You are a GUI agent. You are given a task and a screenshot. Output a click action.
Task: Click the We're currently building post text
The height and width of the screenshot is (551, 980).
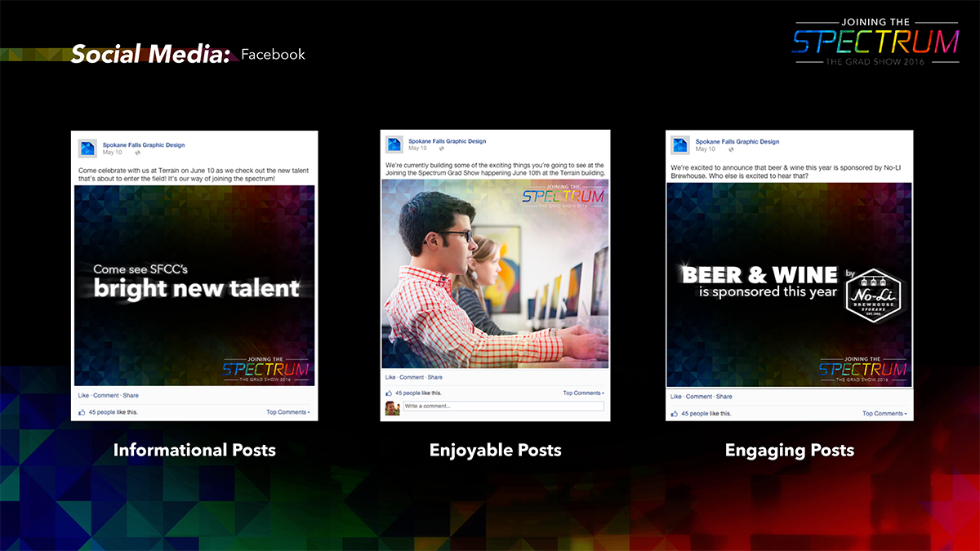(x=495, y=169)
